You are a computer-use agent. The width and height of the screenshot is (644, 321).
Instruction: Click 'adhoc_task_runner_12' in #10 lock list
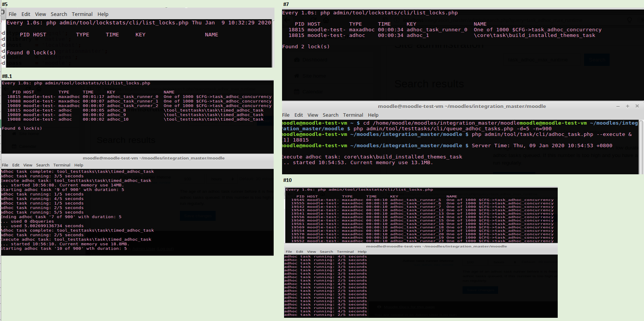pyautogui.click(x=417, y=210)
